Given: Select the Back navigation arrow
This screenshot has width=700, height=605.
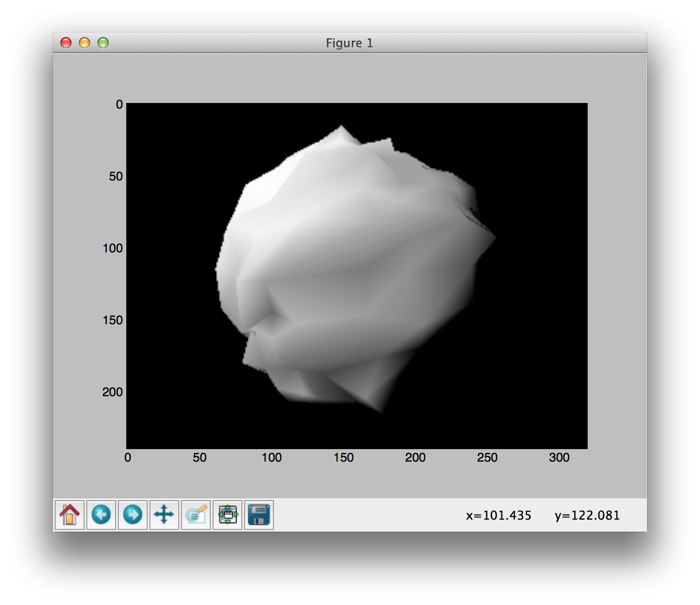Looking at the screenshot, I should point(101,515).
